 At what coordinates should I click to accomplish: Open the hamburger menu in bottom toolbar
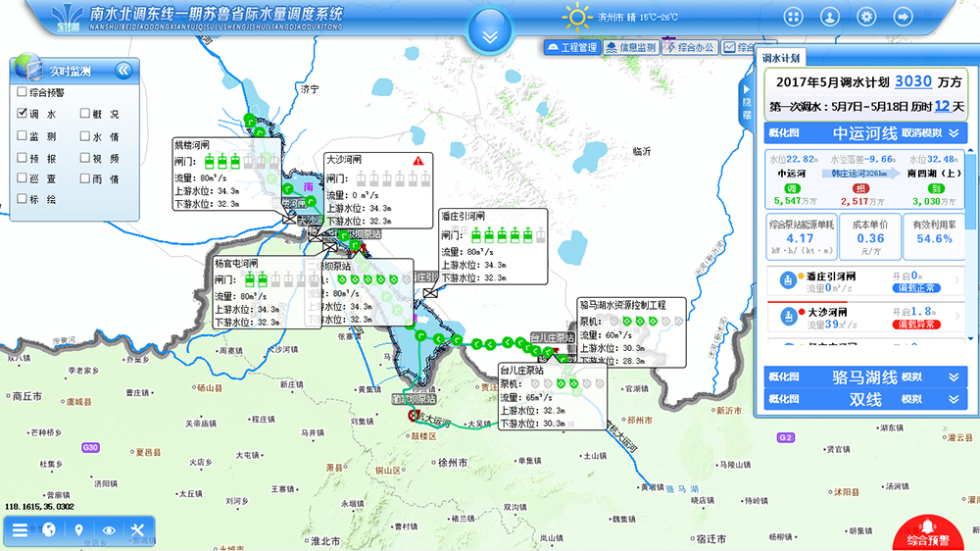click(x=20, y=530)
